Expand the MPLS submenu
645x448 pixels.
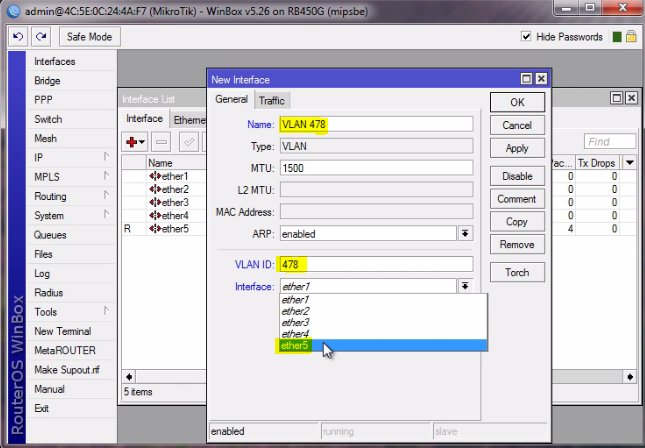[x=106, y=176]
